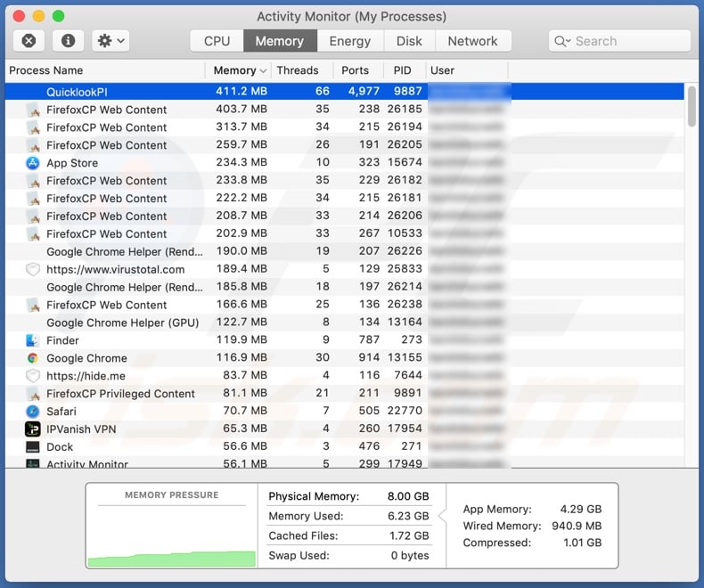Sort by the Ports column header
704x588 pixels.
coord(356,70)
